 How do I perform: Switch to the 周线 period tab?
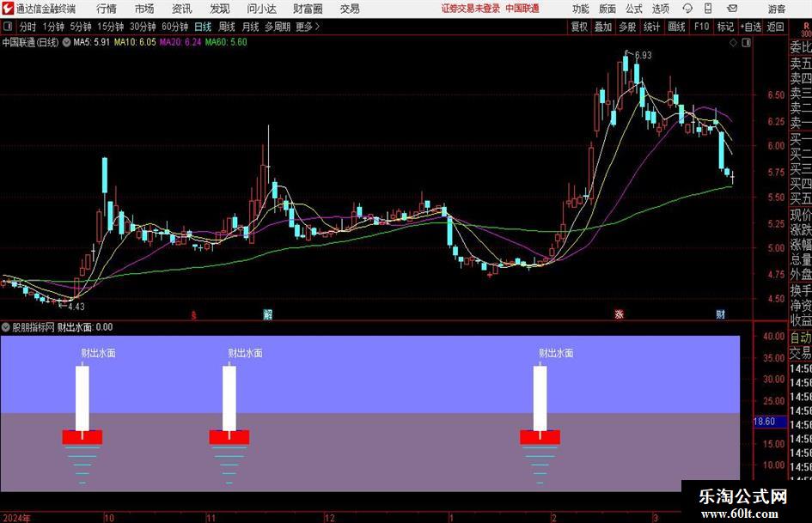(x=227, y=27)
